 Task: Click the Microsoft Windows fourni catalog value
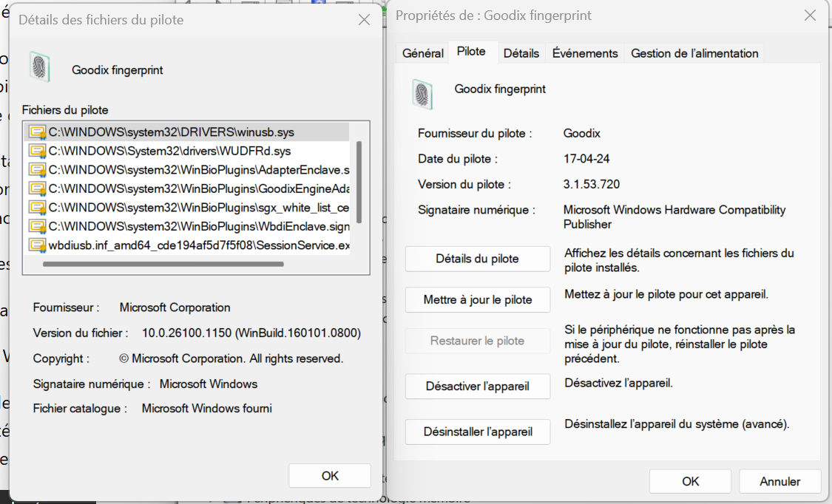click(x=206, y=408)
